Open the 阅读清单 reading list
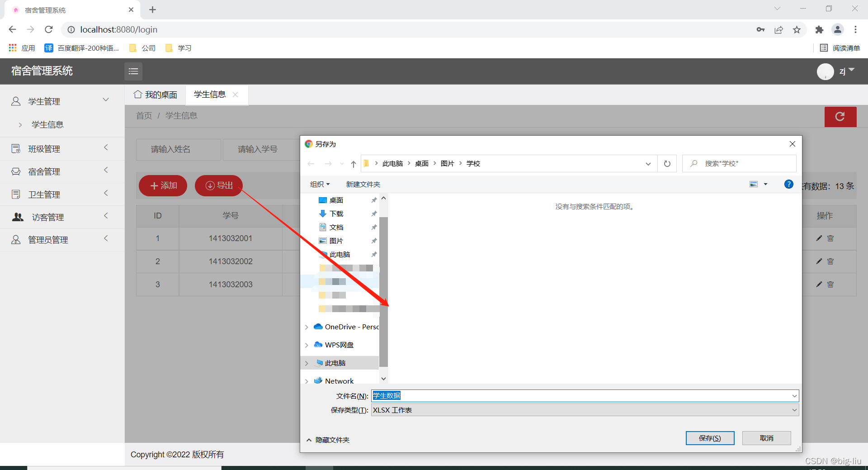Viewport: 868px width, 470px height. tap(840, 48)
